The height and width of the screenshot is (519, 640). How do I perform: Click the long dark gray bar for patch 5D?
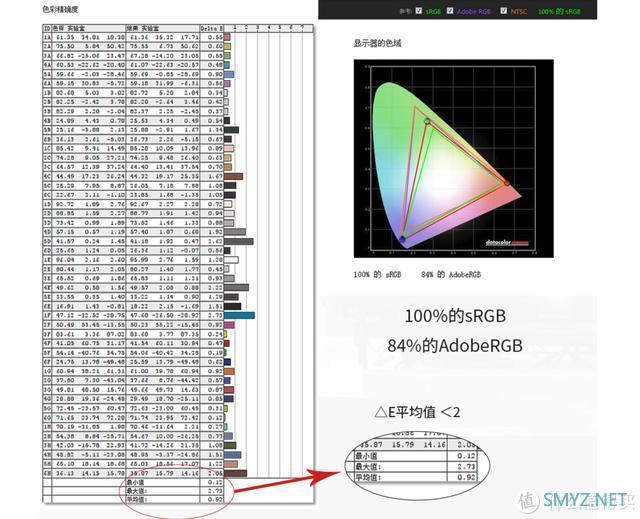pyautogui.click(x=239, y=241)
